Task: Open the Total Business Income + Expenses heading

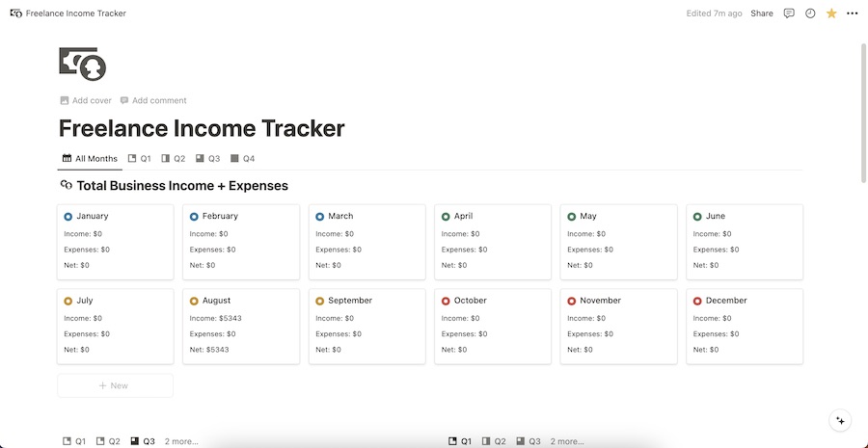Action: (182, 185)
